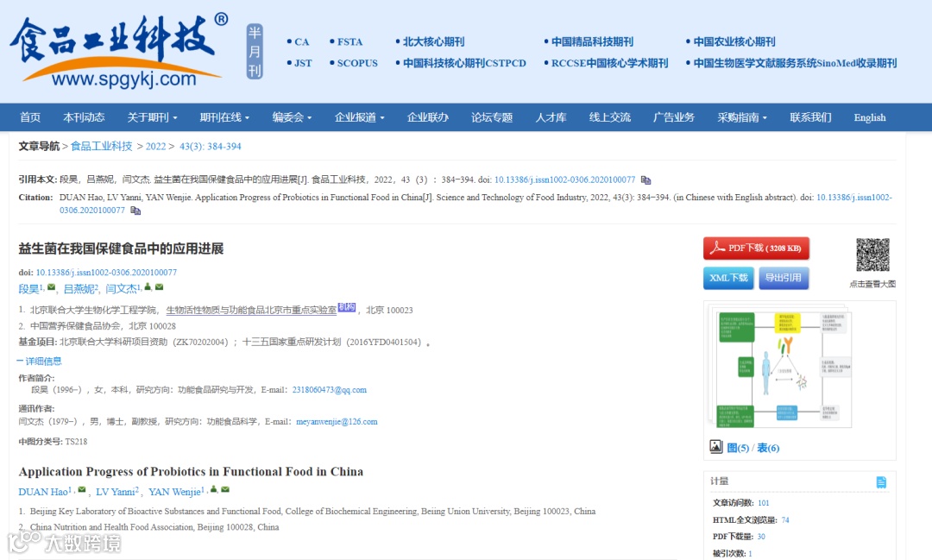
Task: Click the 机构 badge after the laboratory name
Action: tap(347, 307)
